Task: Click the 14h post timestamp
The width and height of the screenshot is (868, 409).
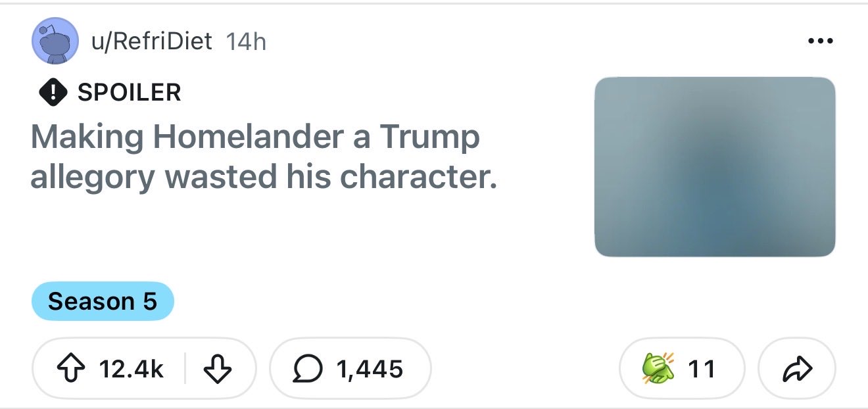Action: [246, 41]
